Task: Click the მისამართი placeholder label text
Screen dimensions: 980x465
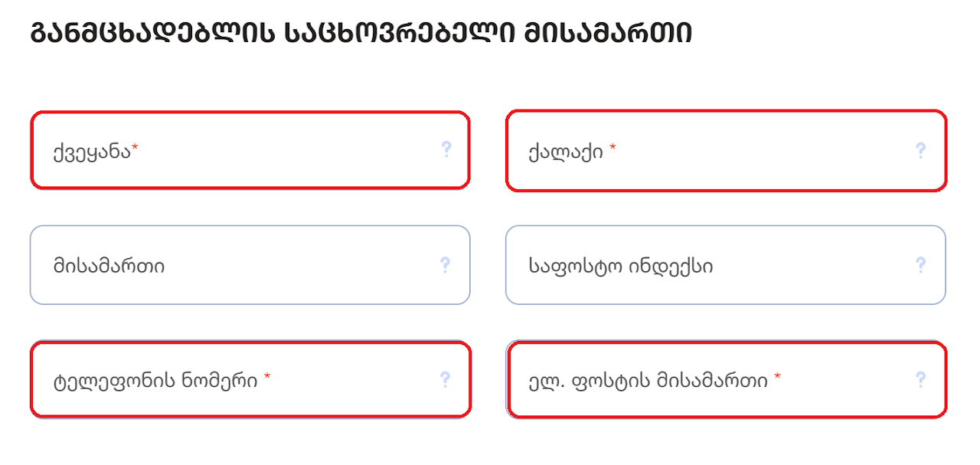Action: (109, 266)
